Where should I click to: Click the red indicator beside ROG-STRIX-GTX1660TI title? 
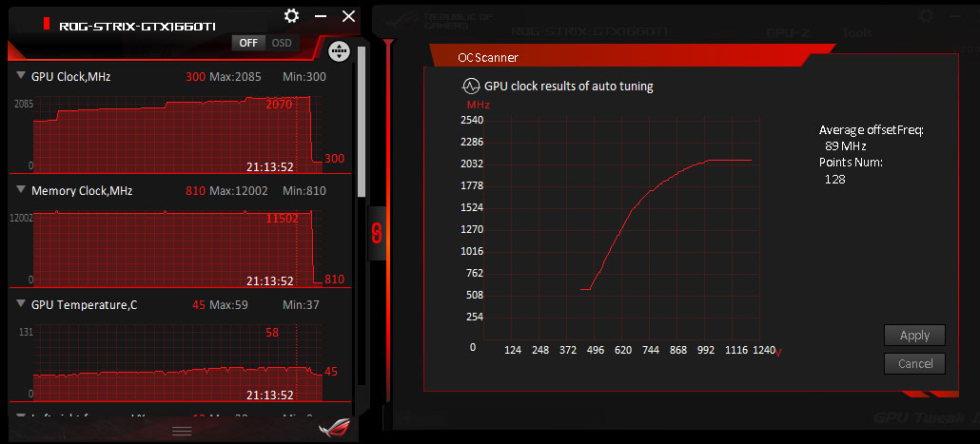(x=47, y=24)
